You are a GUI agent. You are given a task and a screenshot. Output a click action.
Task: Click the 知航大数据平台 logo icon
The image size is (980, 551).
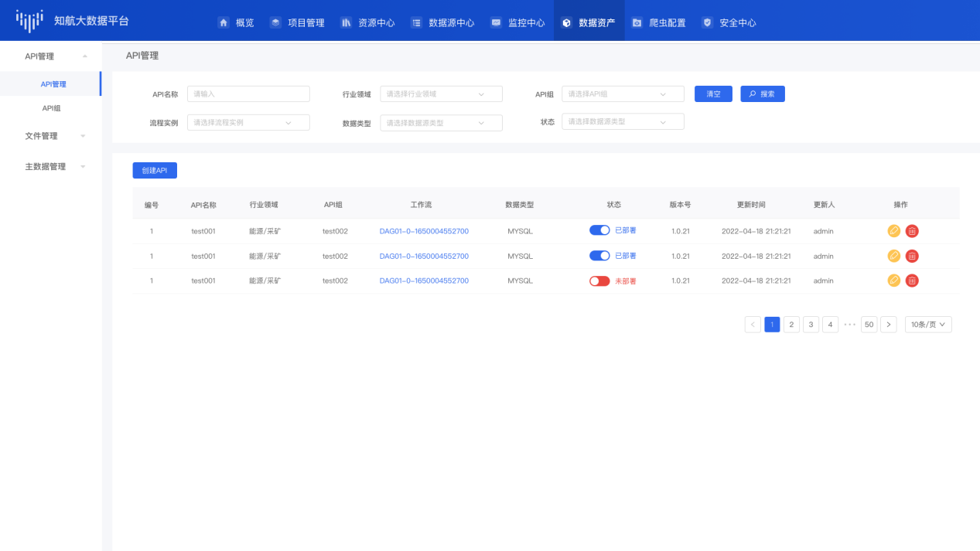29,22
